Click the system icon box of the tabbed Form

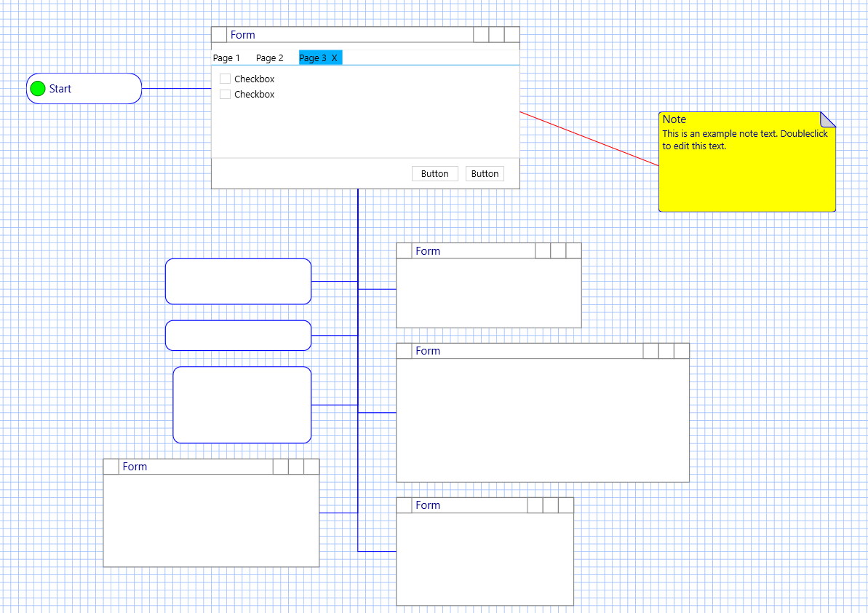(x=219, y=34)
